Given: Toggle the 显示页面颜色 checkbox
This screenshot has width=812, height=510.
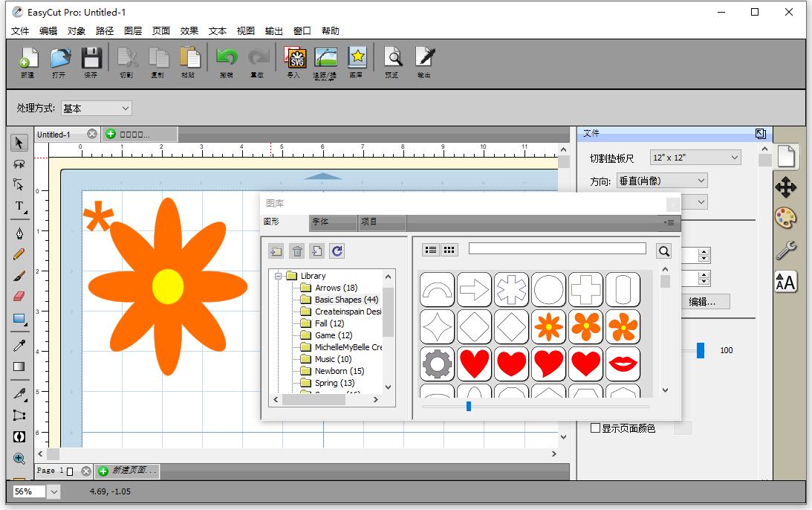Looking at the screenshot, I should pyautogui.click(x=596, y=428).
